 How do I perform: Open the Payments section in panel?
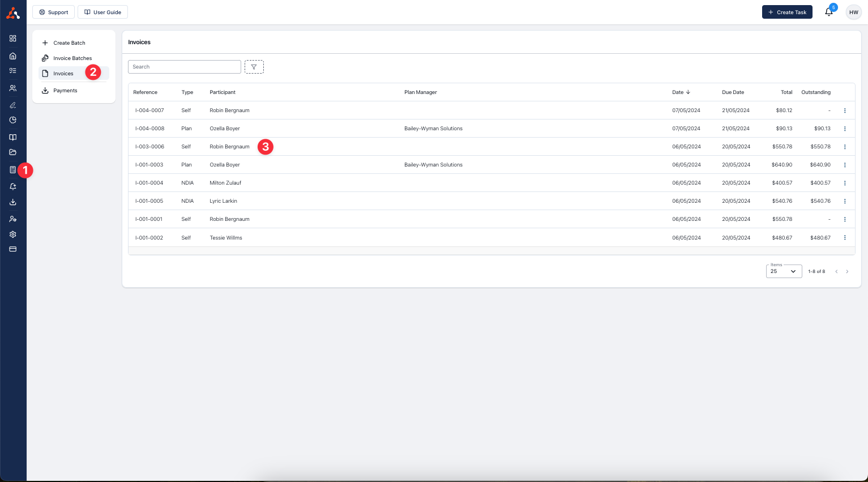(x=65, y=90)
